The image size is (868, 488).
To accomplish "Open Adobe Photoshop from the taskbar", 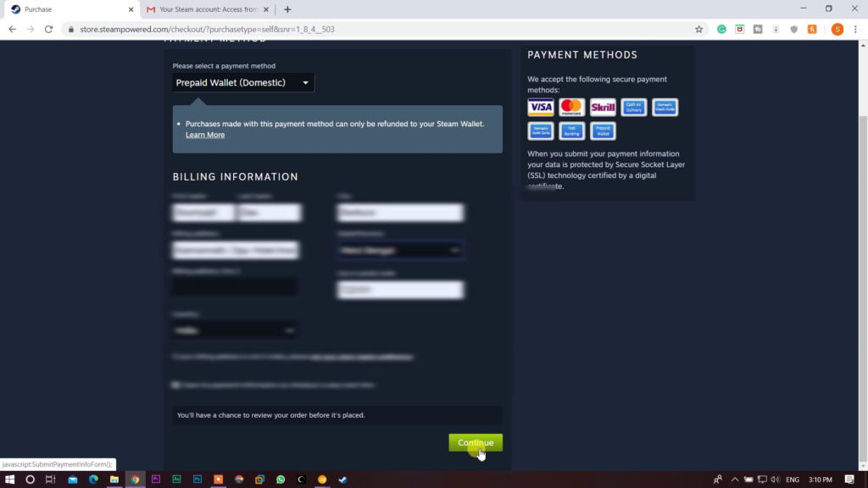I will (198, 480).
